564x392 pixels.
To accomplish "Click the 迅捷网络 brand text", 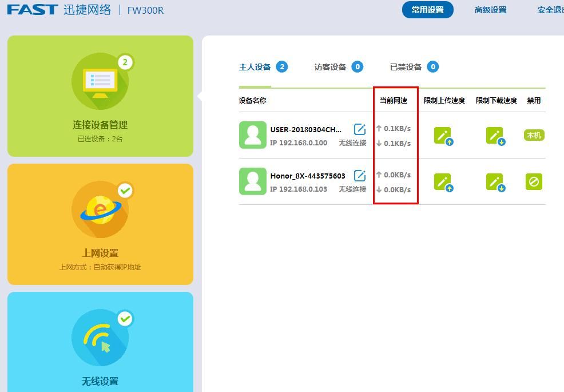I will tap(88, 10).
